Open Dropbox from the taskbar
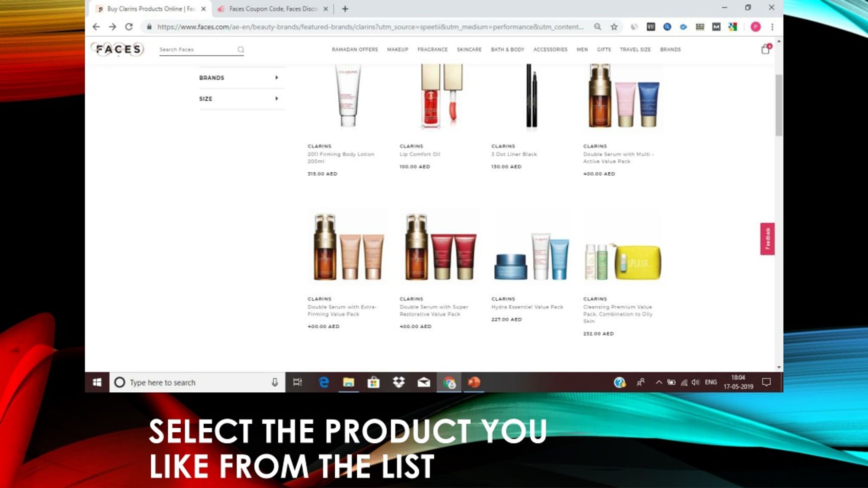The width and height of the screenshot is (868, 488). tap(399, 382)
